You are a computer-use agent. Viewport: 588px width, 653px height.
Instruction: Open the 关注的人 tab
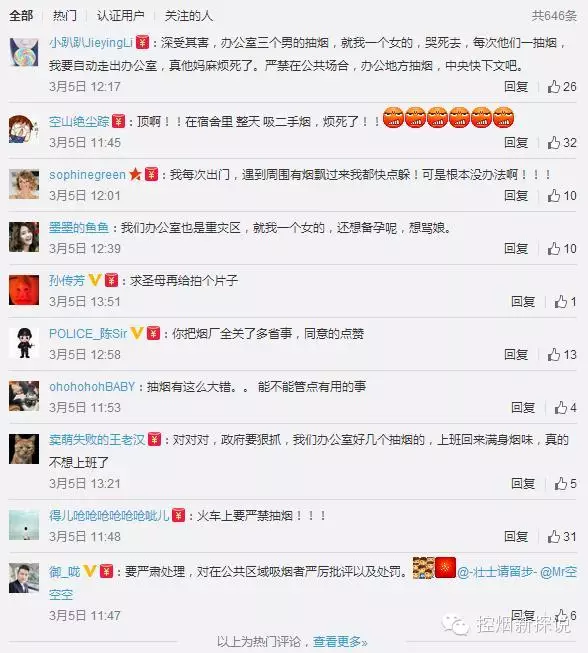click(x=189, y=16)
